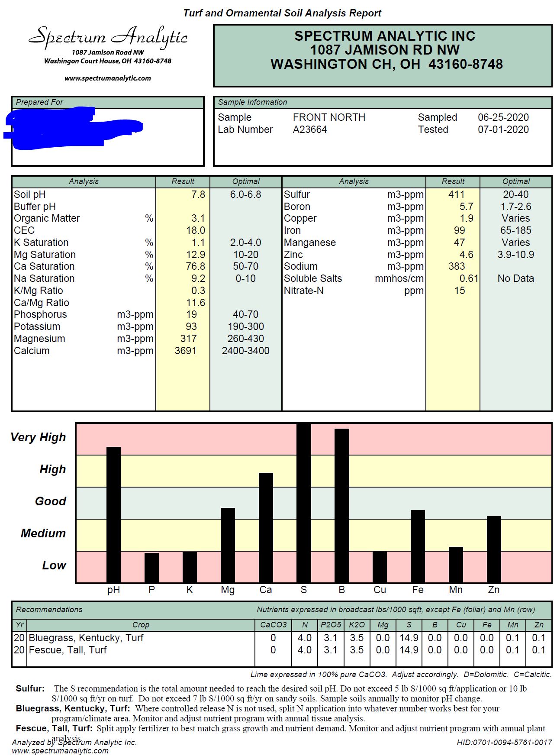The height and width of the screenshot is (756, 557).
Task: Select the Mg bar in the chart
Action: click(228, 545)
